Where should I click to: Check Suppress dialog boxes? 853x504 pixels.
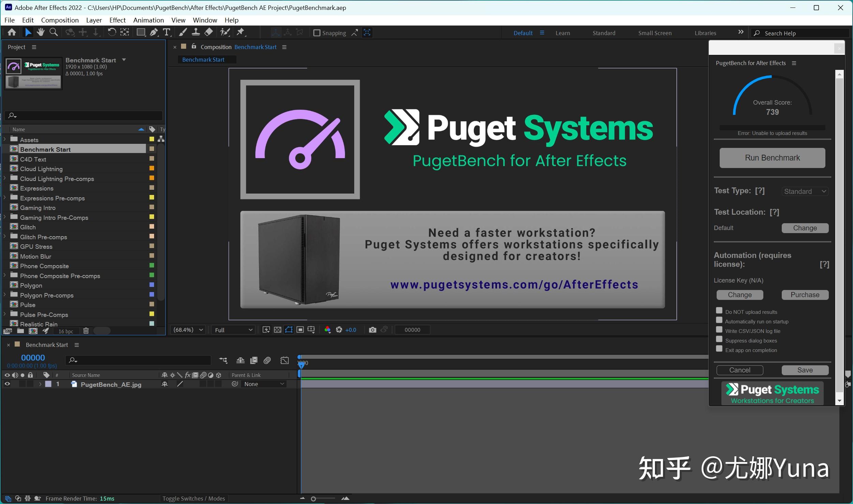719,339
